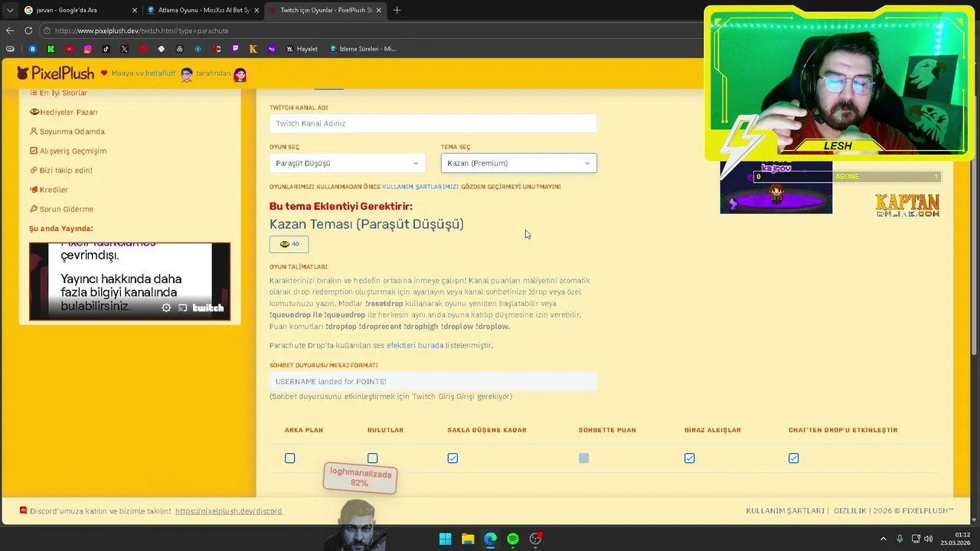Select Twitch için Oyunlar tab
980x551 pixels.
pyautogui.click(x=325, y=10)
